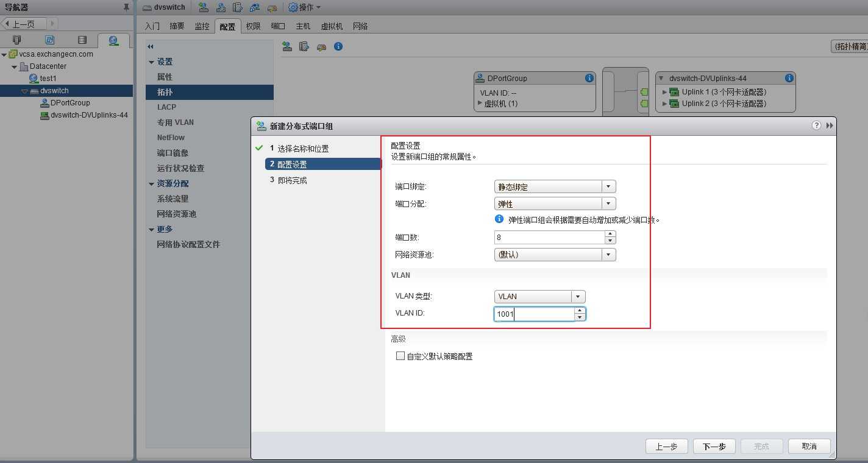Collapse the 更多 section in sidebar
Image resolution: width=868 pixels, height=463 pixels.
pyautogui.click(x=152, y=230)
